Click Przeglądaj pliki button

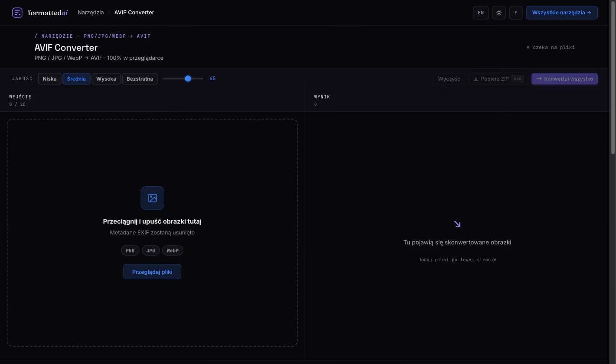[x=152, y=272]
